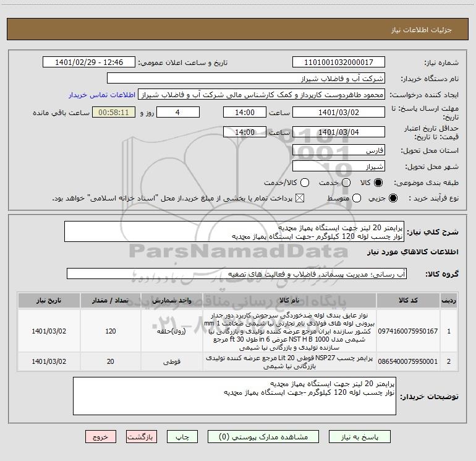Click the need number field 1101001032000017

coord(339,62)
